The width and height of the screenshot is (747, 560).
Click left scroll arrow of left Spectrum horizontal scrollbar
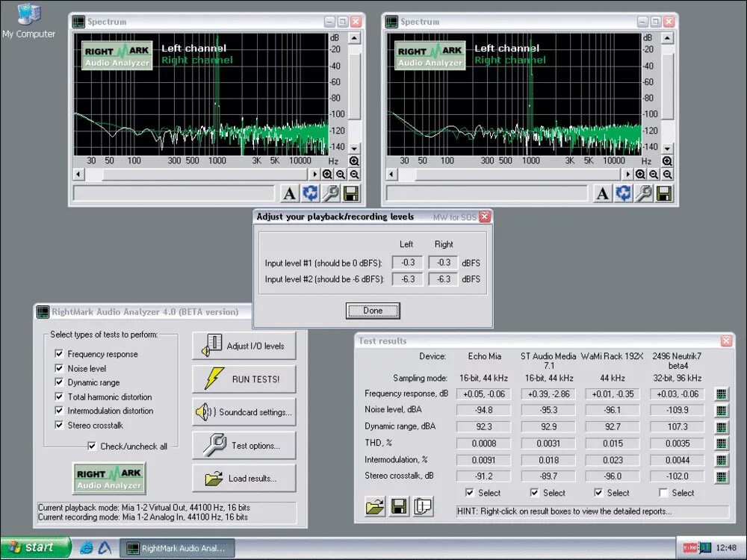78,174
